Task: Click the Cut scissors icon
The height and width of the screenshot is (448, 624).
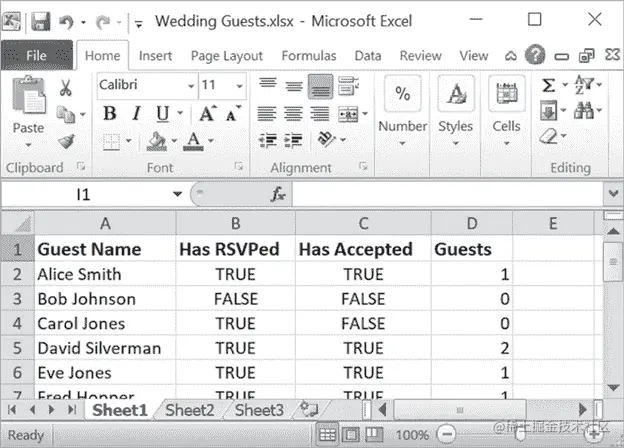Action: (66, 87)
